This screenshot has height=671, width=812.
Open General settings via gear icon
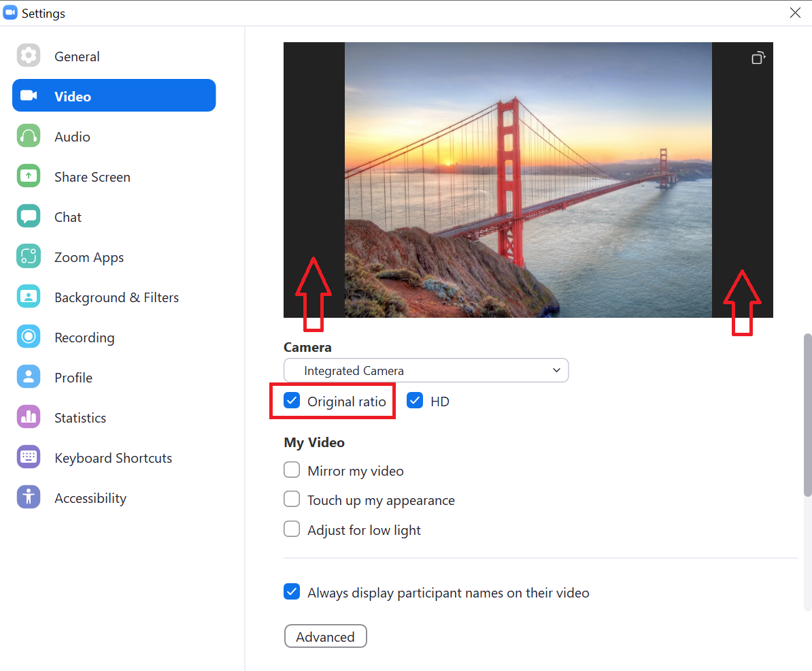(29, 56)
